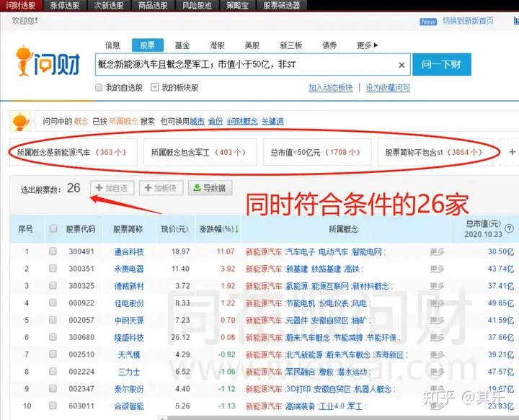Check the box for 通合科技 row
The width and height of the screenshot is (519, 420).
pyautogui.click(x=53, y=251)
